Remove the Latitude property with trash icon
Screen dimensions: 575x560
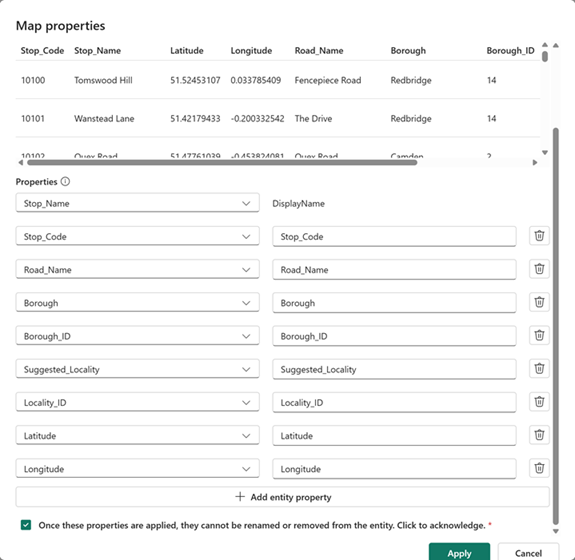[x=539, y=435]
